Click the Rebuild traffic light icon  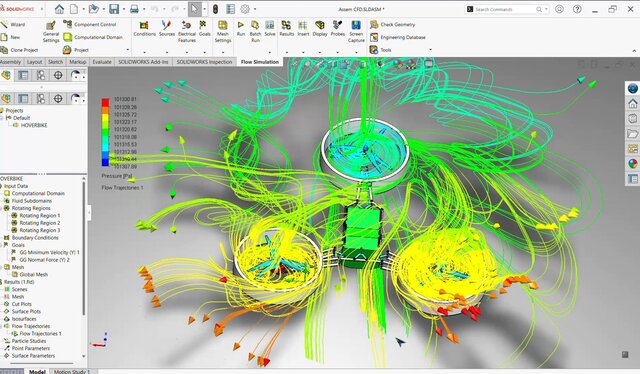[216, 9]
